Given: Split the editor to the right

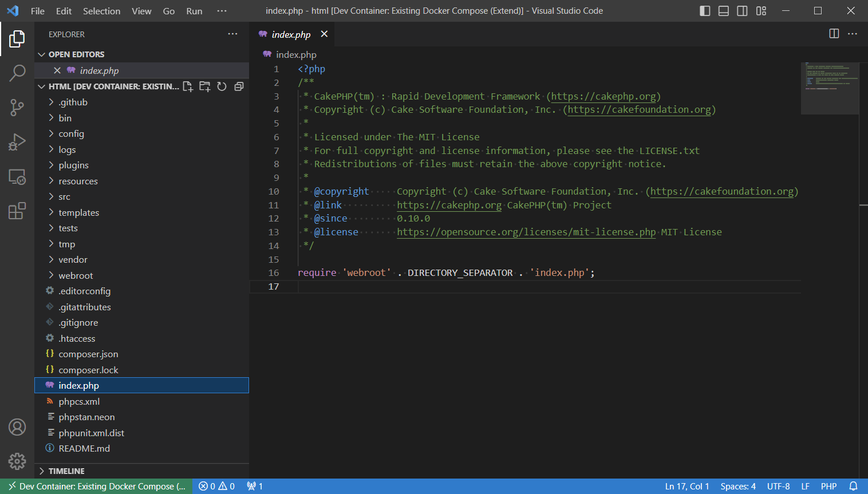Looking at the screenshot, I should (833, 34).
